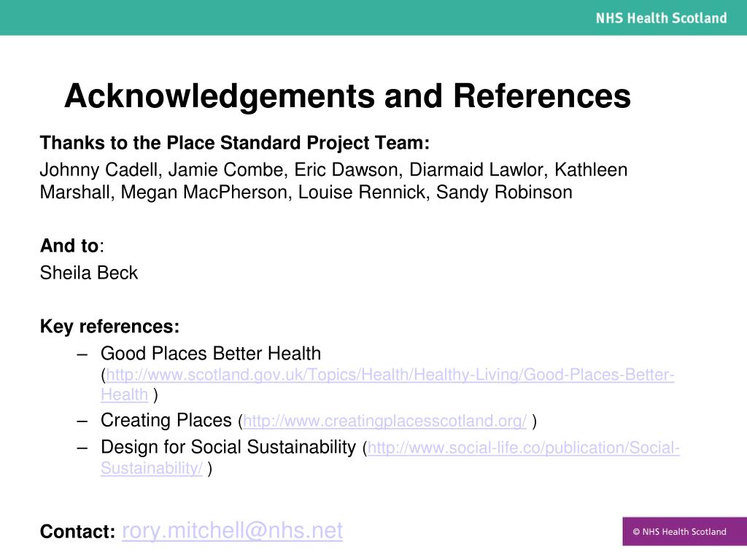747x560 pixels.
Task: Click the 'Contact:' label
Action: click(77, 532)
